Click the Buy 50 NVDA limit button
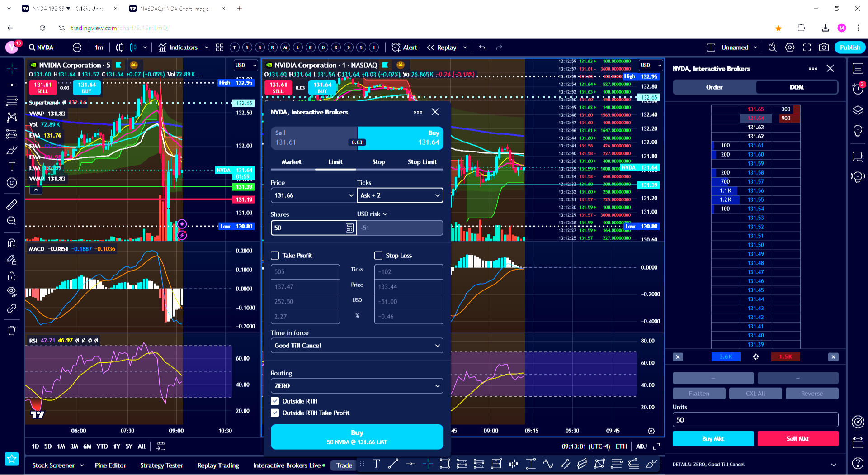Image resolution: width=868 pixels, height=475 pixels. coord(357,437)
